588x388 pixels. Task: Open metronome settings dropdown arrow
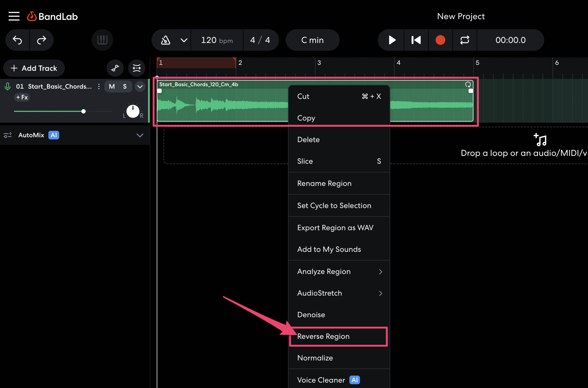(184, 40)
